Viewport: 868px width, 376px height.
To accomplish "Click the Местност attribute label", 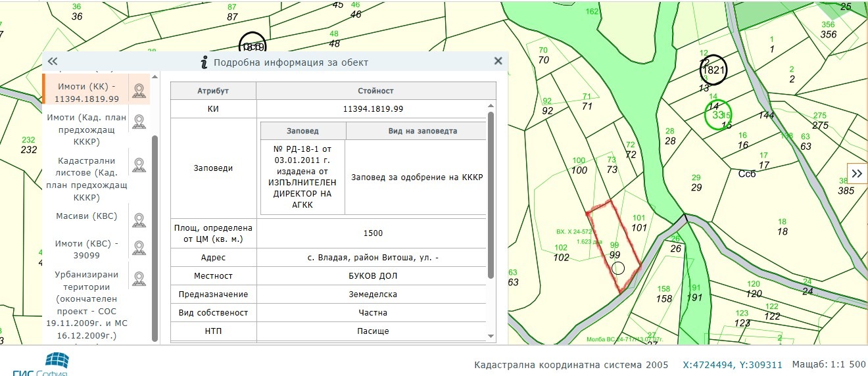I will coord(213,276).
